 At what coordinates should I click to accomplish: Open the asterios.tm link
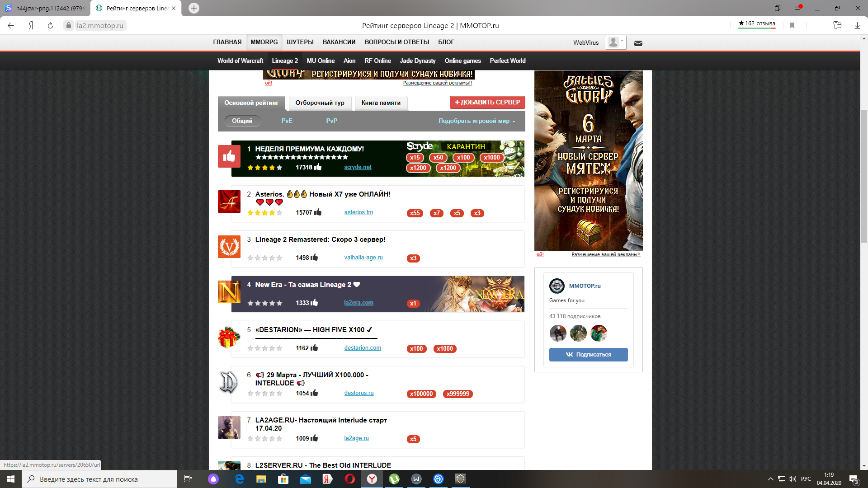[x=359, y=212]
